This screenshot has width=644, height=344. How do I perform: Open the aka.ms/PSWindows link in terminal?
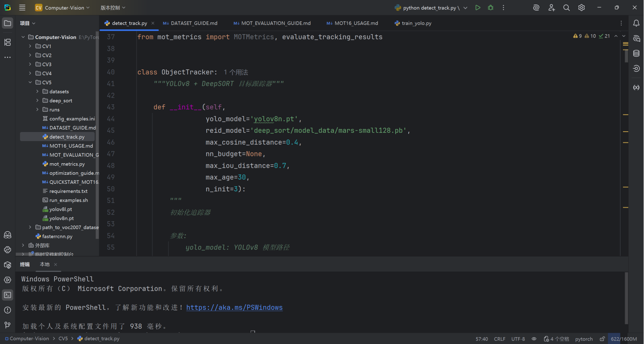coord(234,308)
